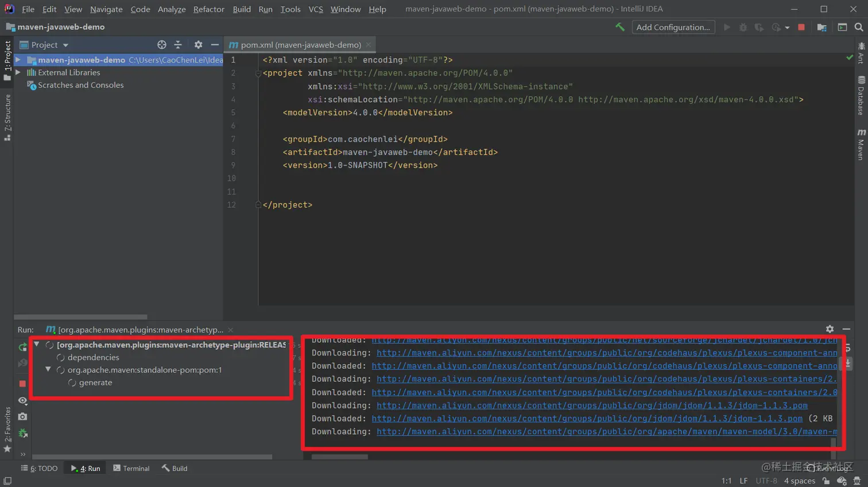Image resolution: width=868 pixels, height=487 pixels.
Task: Click the debug-attach bug icon in Run panel
Action: pyautogui.click(x=22, y=434)
